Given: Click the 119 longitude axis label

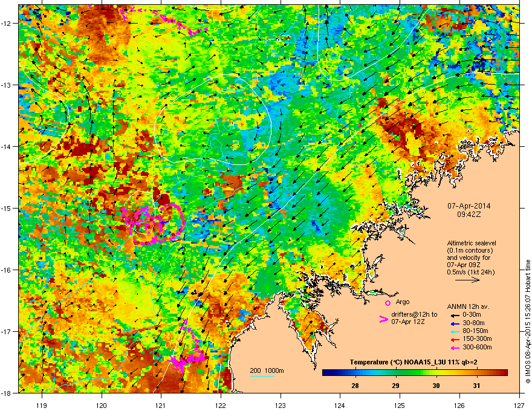Looking at the screenshot, I should [42, 405].
